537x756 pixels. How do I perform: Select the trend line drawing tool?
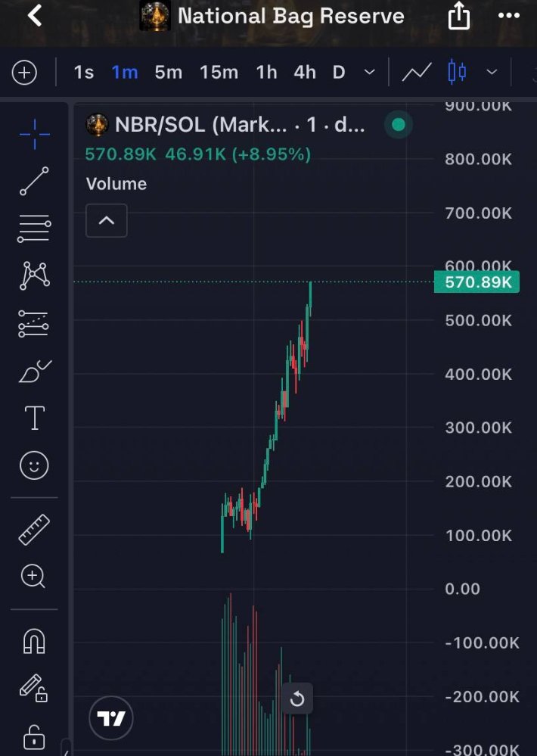pos(34,181)
